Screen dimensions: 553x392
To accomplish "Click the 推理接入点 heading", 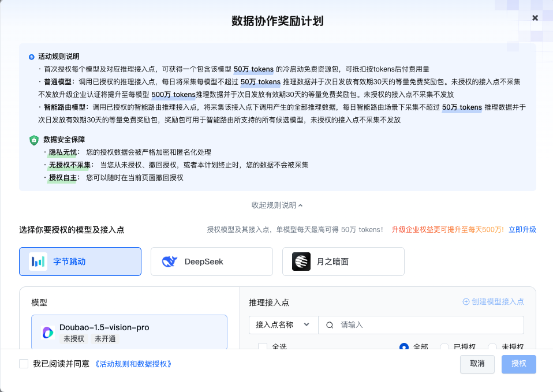I will (269, 303).
